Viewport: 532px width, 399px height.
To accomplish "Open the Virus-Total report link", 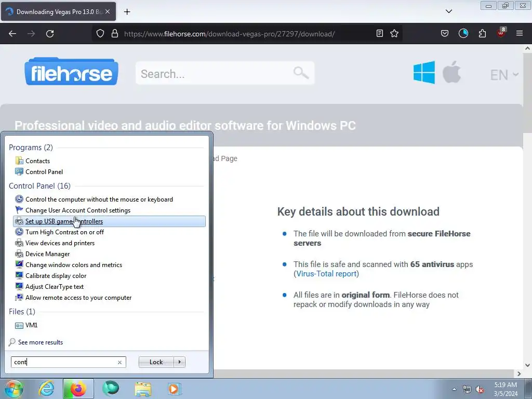I will 326,274.
